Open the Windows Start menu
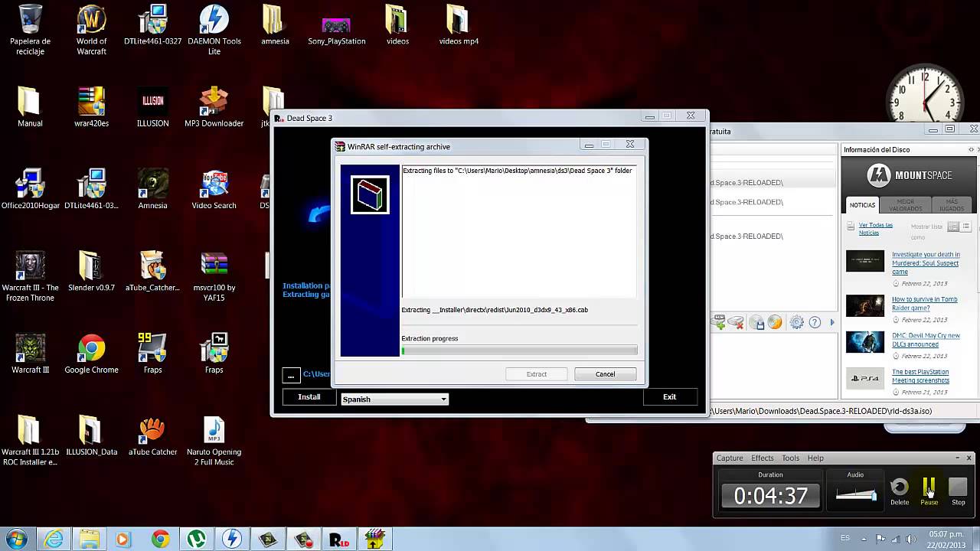 point(16,539)
